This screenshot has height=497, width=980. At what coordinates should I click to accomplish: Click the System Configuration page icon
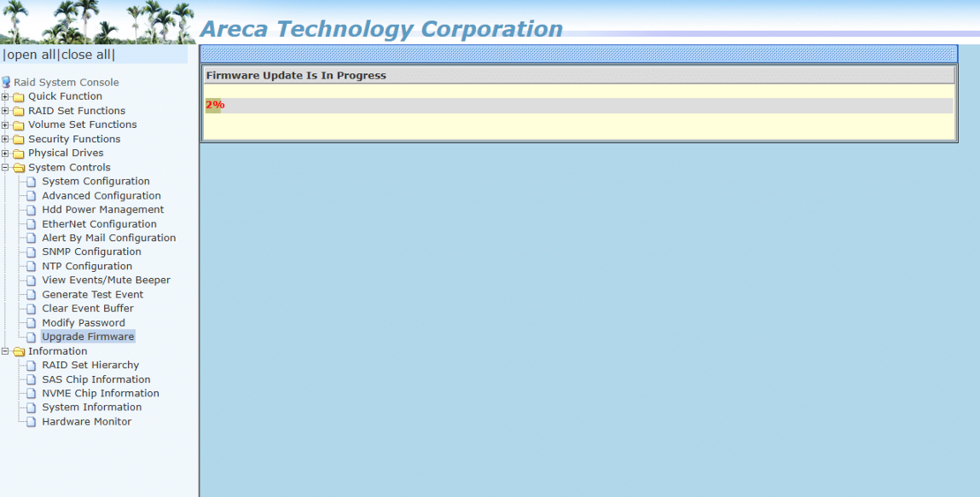(x=32, y=182)
